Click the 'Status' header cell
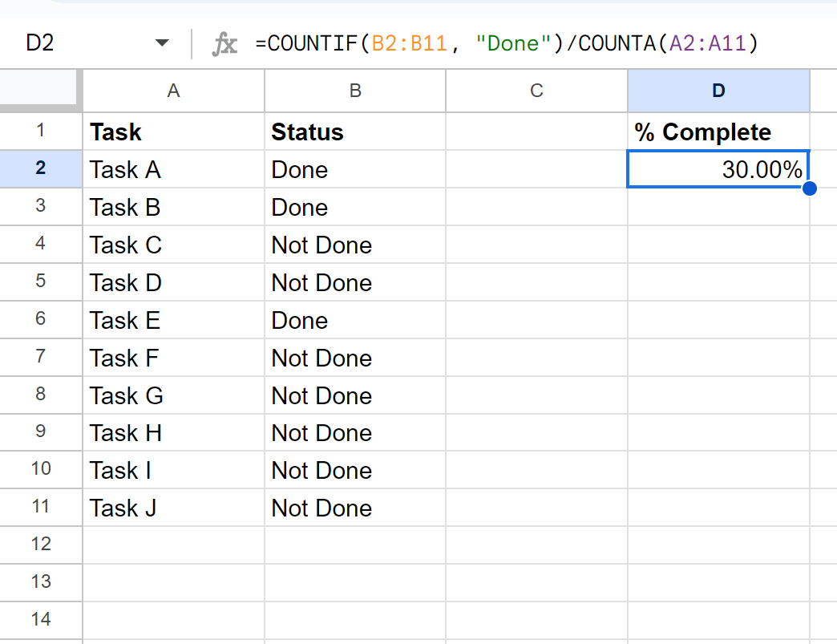Viewport: 837px width, 644px height. point(355,132)
